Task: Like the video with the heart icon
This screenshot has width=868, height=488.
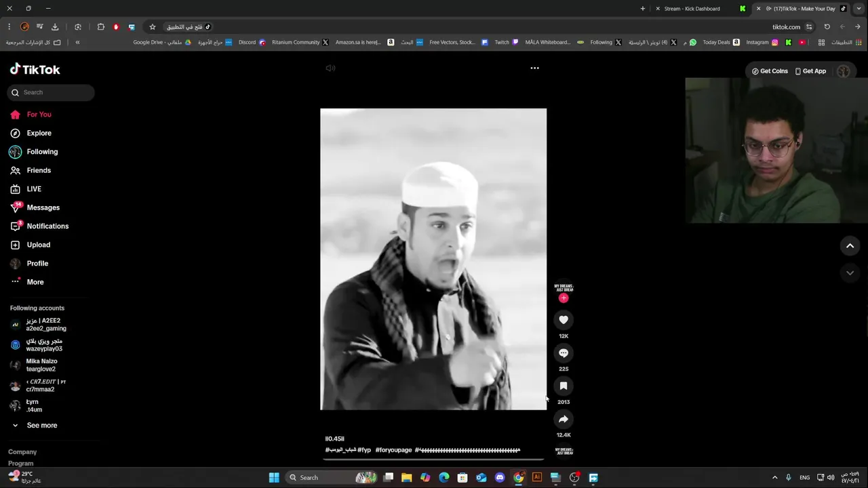Action: (564, 320)
